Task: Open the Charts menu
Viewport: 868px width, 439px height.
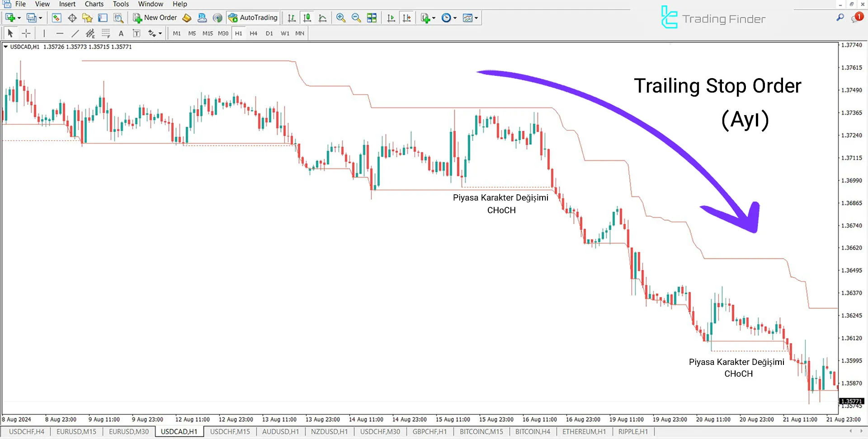Action: point(94,4)
